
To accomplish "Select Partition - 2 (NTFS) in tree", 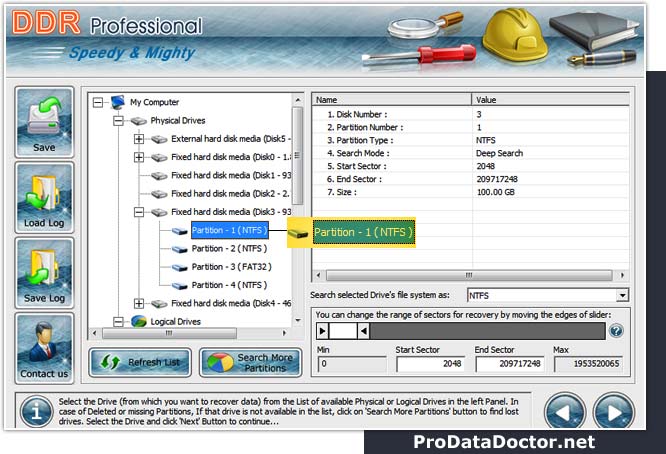I will coord(229,248).
